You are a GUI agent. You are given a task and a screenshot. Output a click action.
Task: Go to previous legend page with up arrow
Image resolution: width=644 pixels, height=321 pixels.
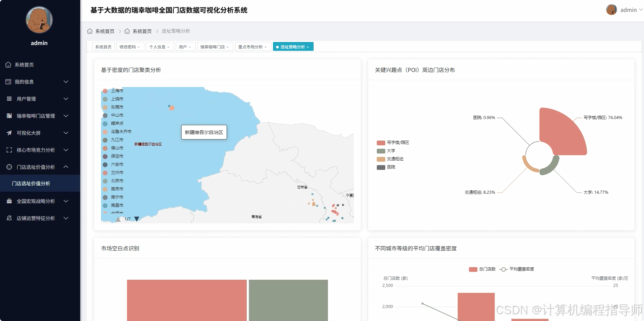point(118,219)
